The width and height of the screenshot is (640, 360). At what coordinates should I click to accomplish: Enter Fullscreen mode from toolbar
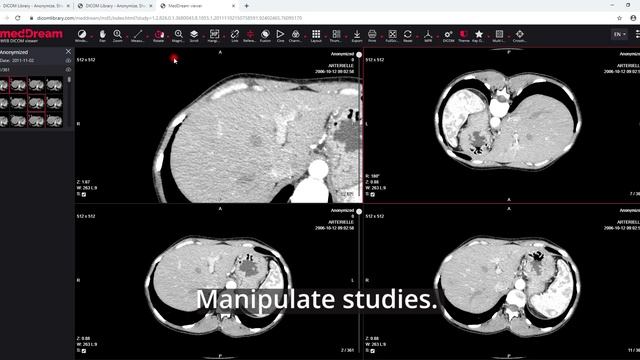[392, 35]
